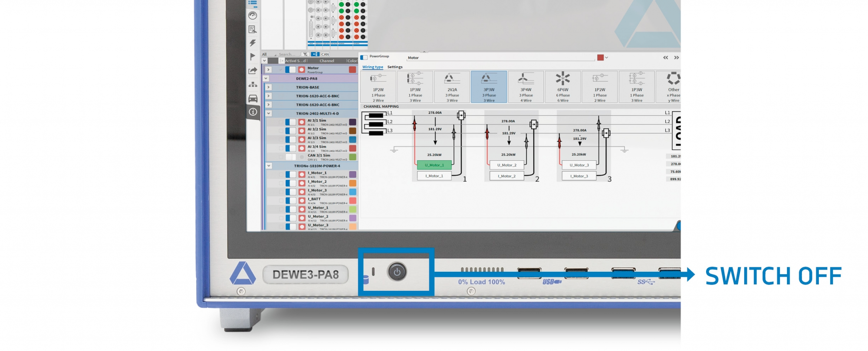The width and height of the screenshot is (868, 351).
Task: Toggle I_Motor_2 active switch
Action: [290, 183]
